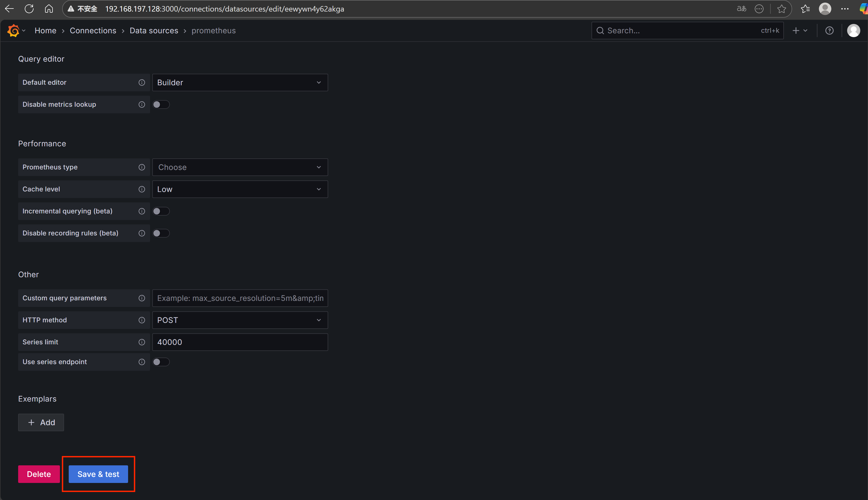The width and height of the screenshot is (868, 500).
Task: Navigate to Connections breadcrumb
Action: [x=93, y=31]
